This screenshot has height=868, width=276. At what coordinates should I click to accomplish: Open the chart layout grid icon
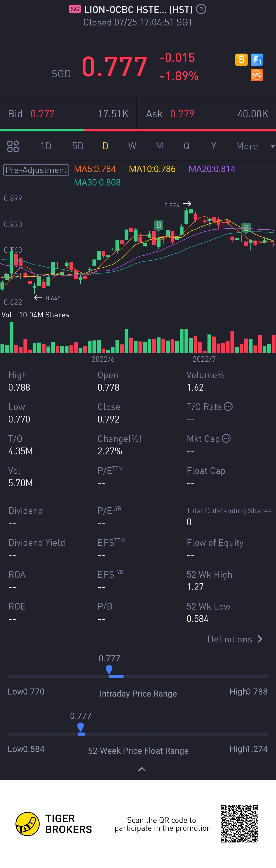click(x=13, y=146)
